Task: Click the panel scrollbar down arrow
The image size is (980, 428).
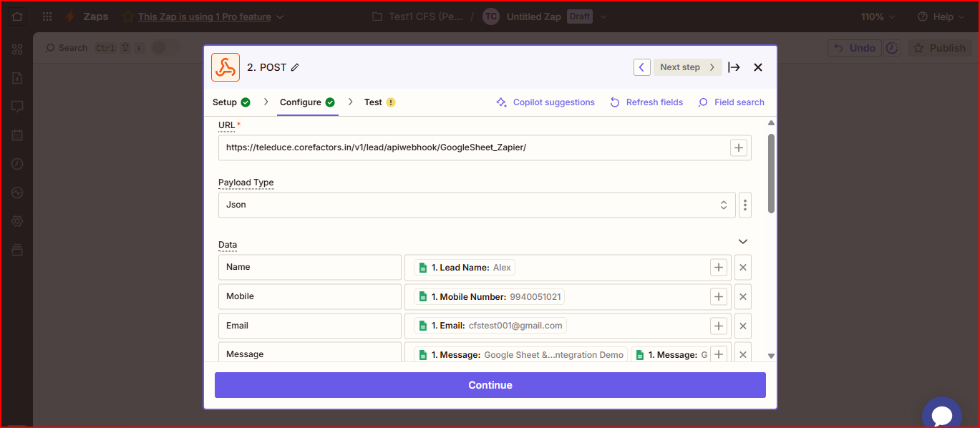Action: pyautogui.click(x=771, y=355)
